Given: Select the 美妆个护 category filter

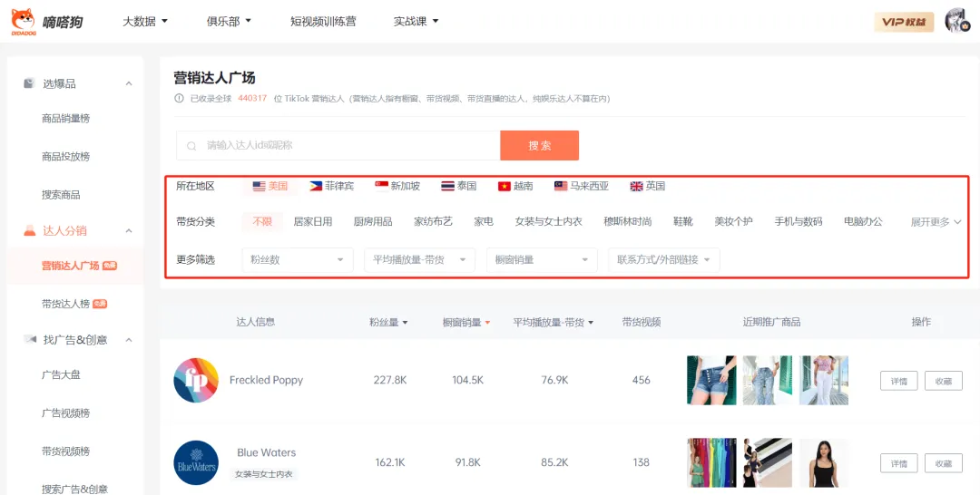Looking at the screenshot, I should tap(734, 221).
